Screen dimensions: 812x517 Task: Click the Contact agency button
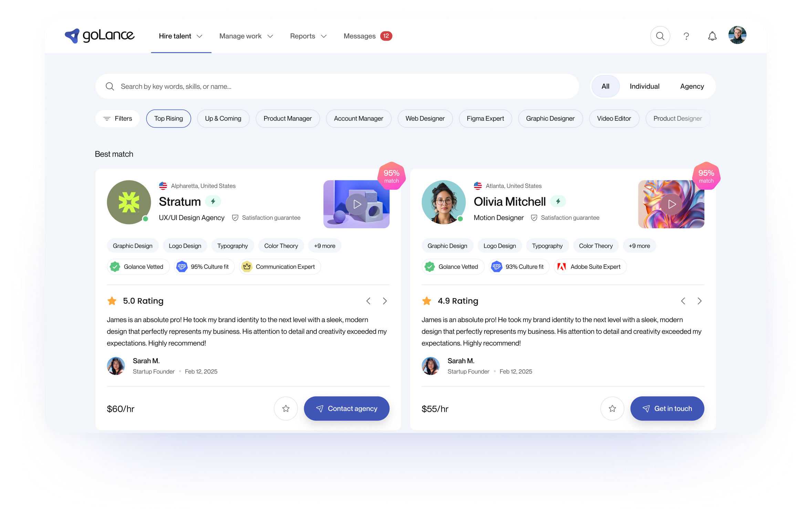pos(346,409)
